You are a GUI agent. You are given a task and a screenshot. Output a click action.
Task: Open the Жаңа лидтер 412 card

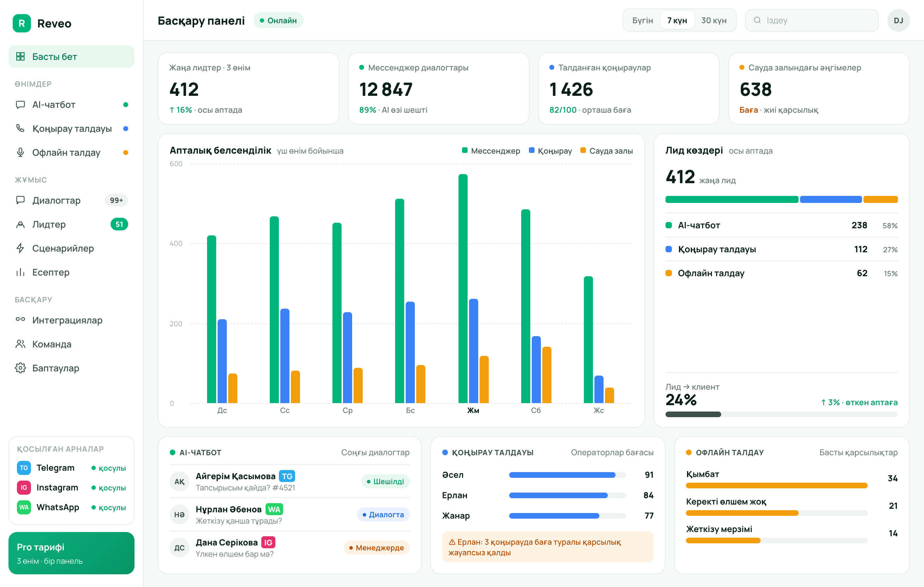[249, 89]
